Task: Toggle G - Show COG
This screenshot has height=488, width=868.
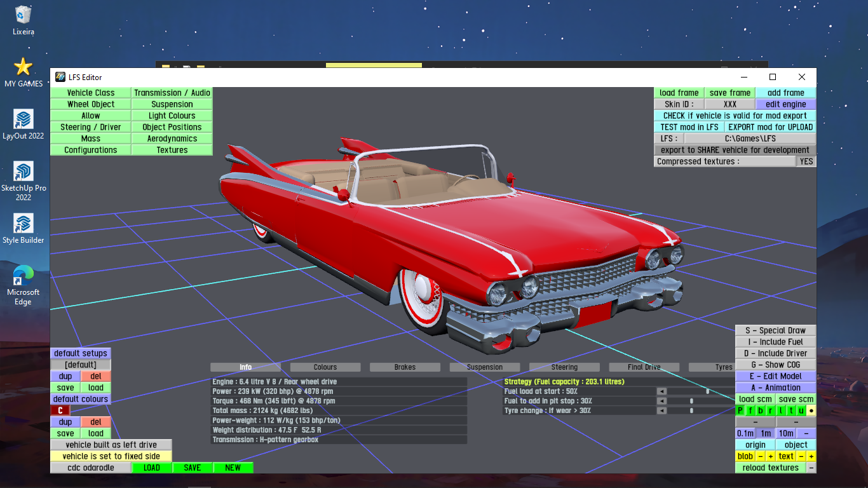Action: pyautogui.click(x=776, y=365)
